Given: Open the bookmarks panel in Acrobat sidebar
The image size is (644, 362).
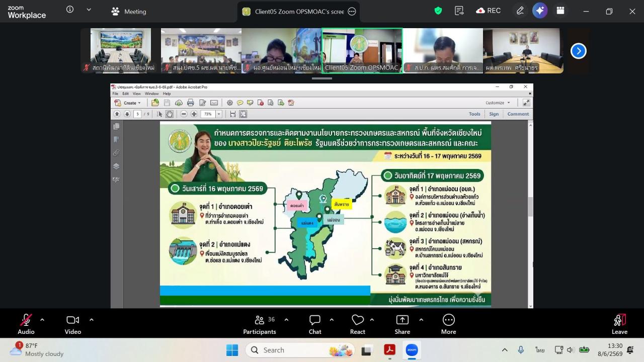Looking at the screenshot, I should pos(117,140).
